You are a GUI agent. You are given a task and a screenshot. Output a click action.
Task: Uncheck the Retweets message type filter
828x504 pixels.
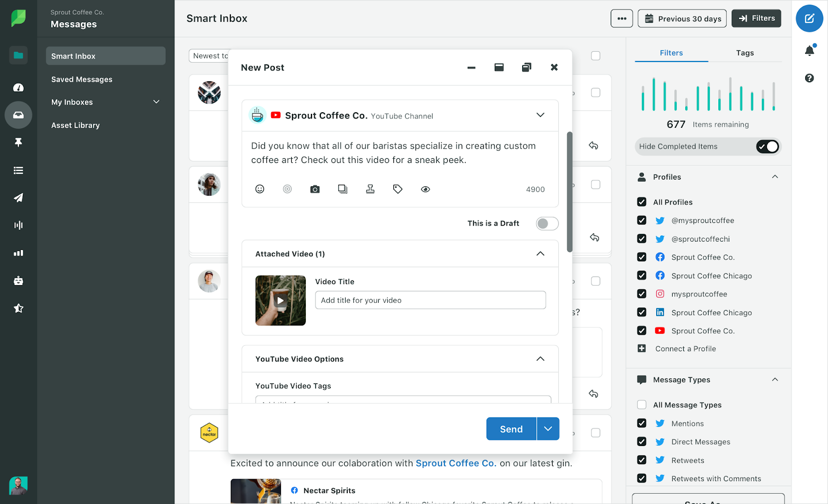[x=642, y=460]
